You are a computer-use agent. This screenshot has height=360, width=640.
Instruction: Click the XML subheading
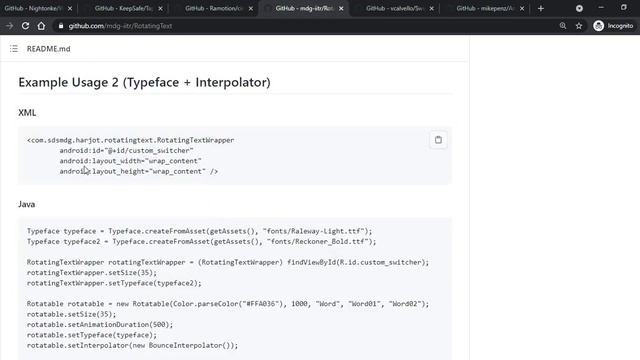click(x=27, y=113)
